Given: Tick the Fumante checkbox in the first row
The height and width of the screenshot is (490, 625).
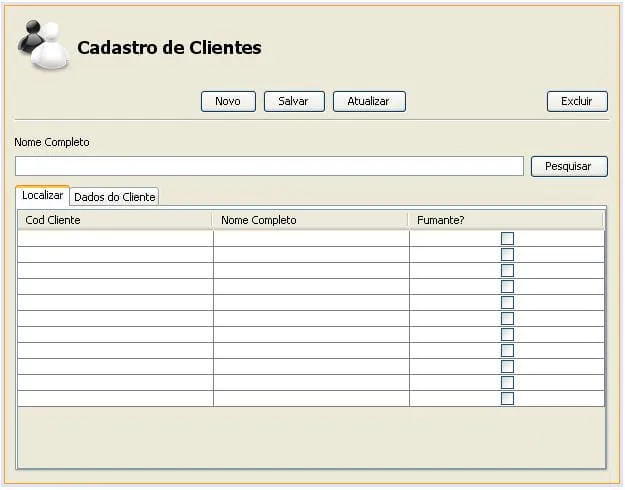Looking at the screenshot, I should (x=507, y=239).
